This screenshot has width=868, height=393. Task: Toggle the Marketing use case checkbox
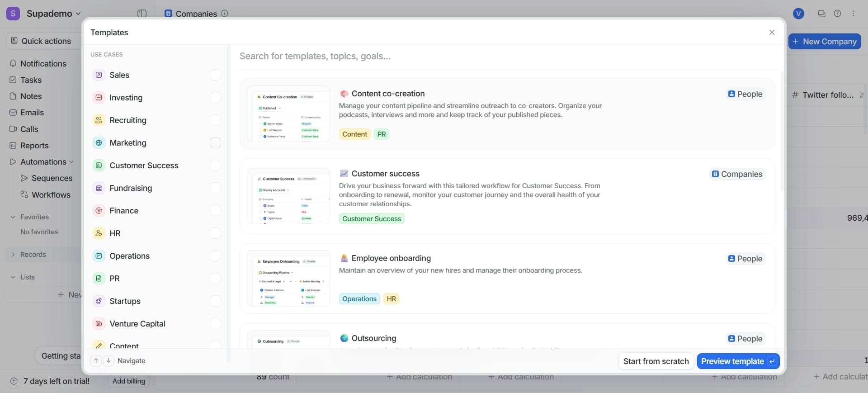[215, 143]
